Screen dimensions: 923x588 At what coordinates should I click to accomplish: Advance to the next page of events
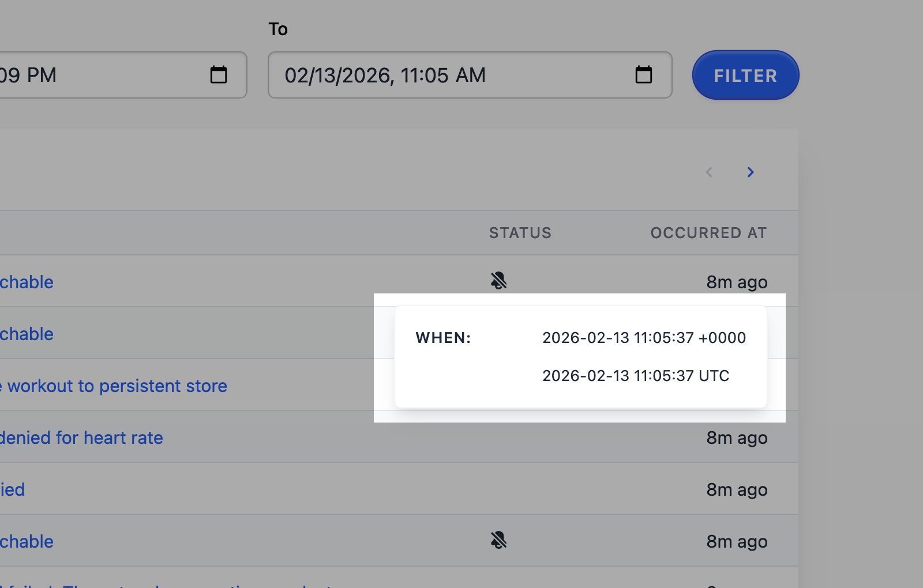(750, 172)
